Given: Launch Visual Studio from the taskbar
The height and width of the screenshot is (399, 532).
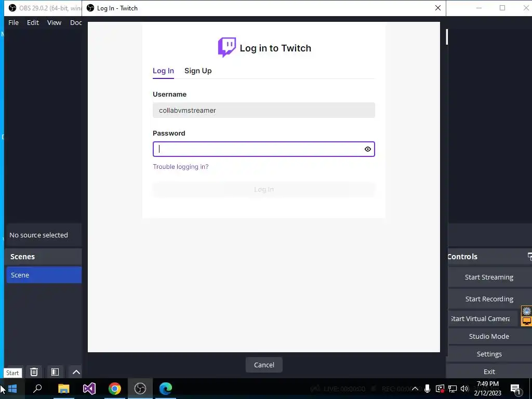Looking at the screenshot, I should (89, 389).
